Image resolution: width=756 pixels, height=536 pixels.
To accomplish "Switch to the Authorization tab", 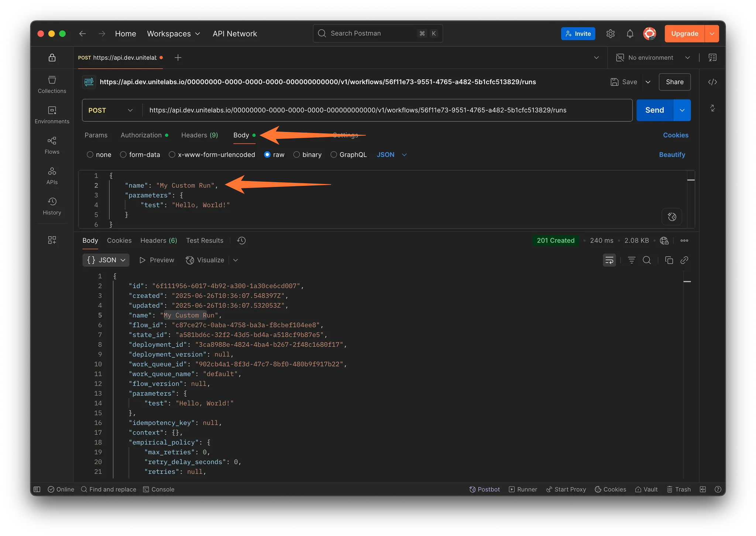I will click(x=144, y=135).
